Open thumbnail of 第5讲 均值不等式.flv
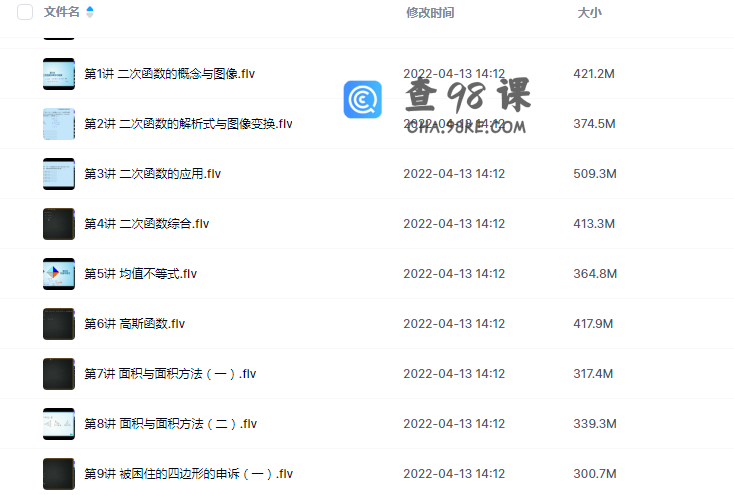 pos(59,274)
